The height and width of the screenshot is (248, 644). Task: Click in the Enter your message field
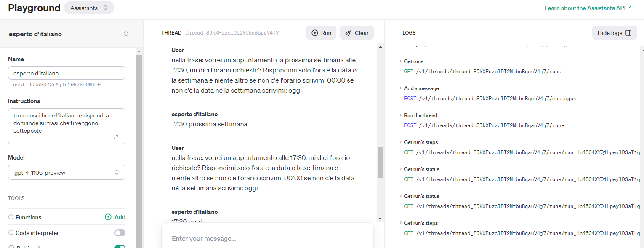(x=267, y=238)
